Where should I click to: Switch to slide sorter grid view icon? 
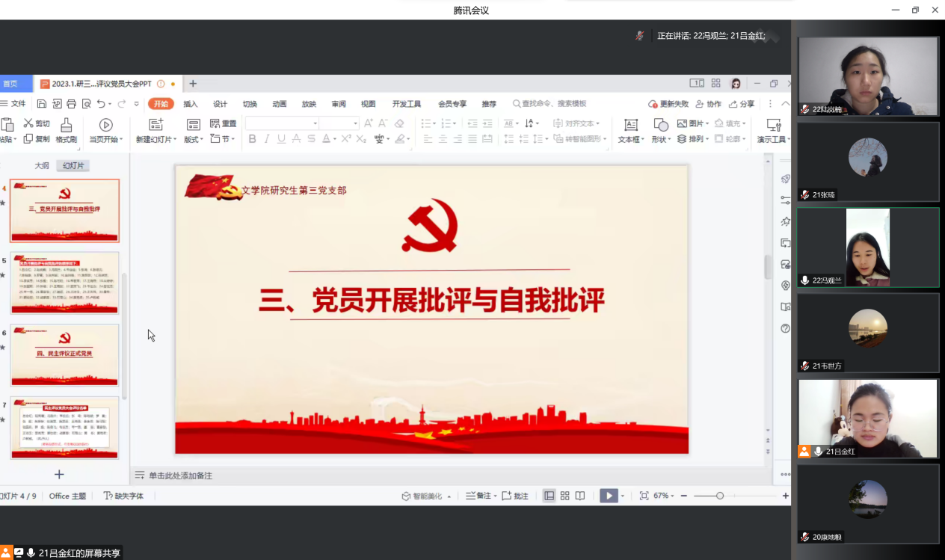(x=564, y=496)
